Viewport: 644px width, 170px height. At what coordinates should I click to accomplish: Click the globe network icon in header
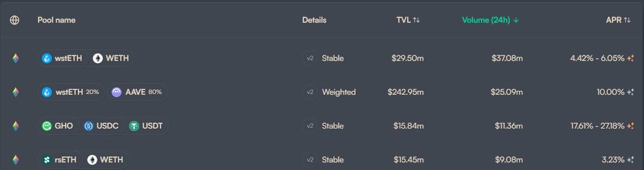point(14,20)
